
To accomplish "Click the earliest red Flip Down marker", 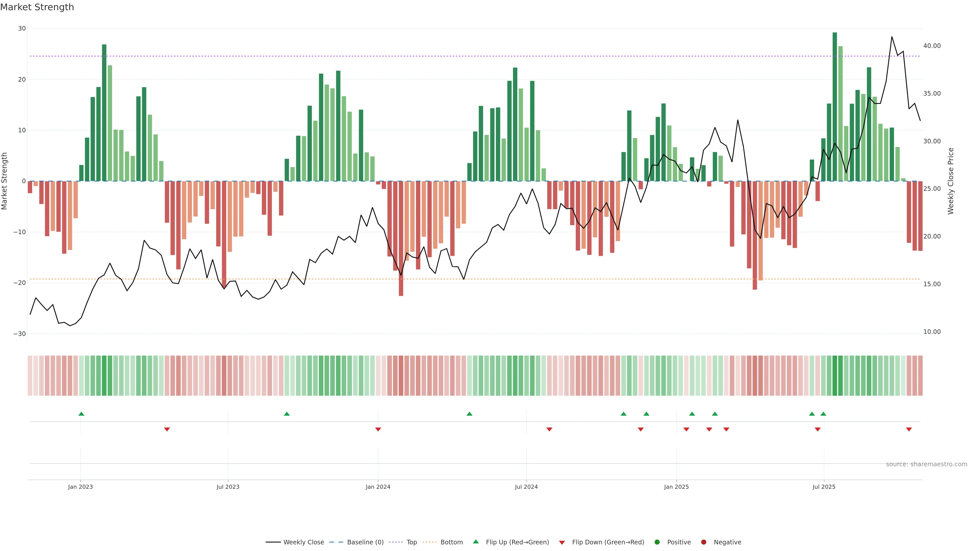I will point(167,429).
